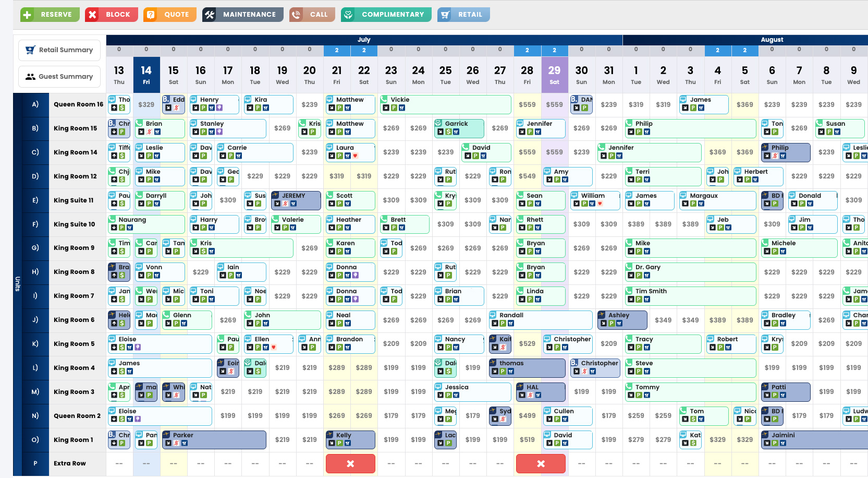Click Tim Smith's green P icon
The image size is (868, 478).
point(639,300)
